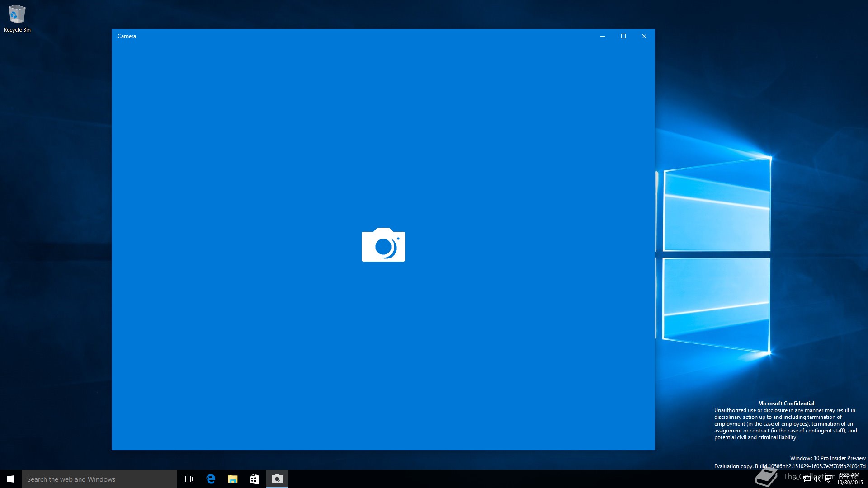Open the Windows Start menu
Image resolution: width=868 pixels, height=488 pixels.
coord(11,479)
